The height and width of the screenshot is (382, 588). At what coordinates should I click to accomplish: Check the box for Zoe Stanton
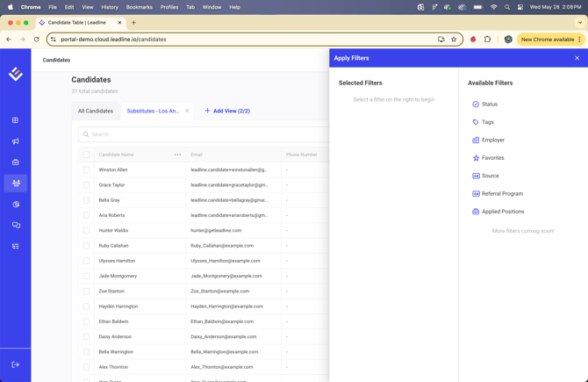click(x=86, y=292)
